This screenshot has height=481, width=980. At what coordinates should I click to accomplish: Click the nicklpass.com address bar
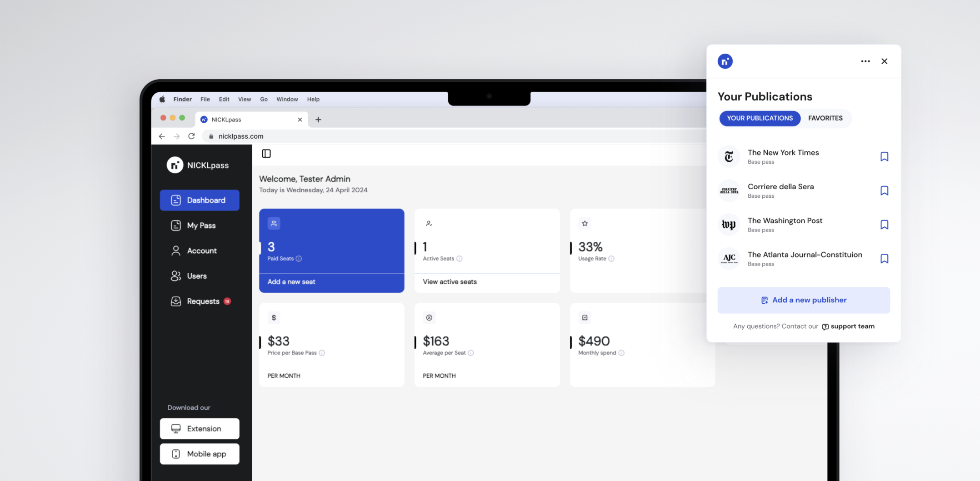455,136
